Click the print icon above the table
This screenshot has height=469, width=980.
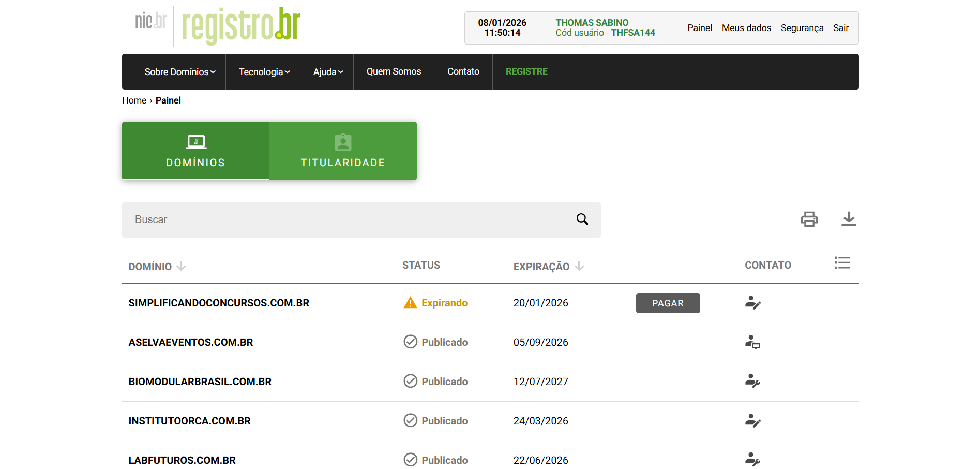tap(809, 219)
